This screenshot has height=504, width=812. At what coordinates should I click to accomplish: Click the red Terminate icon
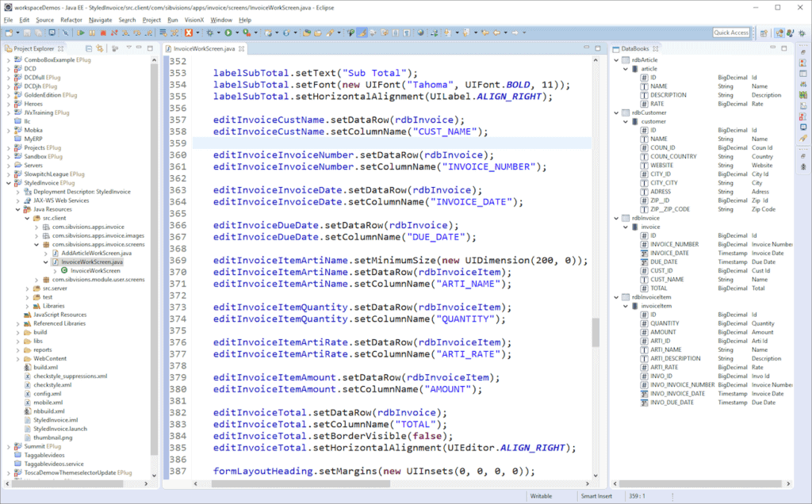(x=103, y=32)
